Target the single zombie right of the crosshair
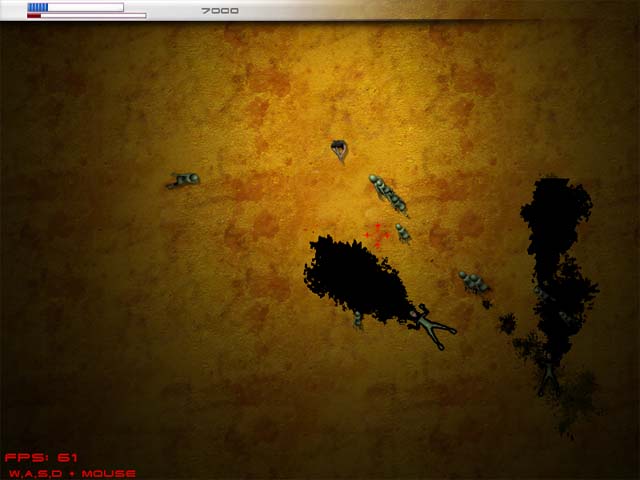 pos(403,233)
